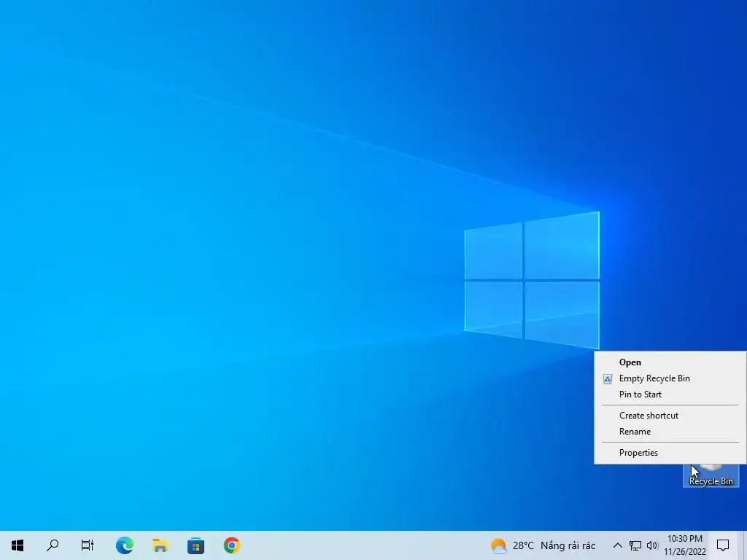The height and width of the screenshot is (560, 747).
Task: Open network status tray icon
Action: point(635,545)
